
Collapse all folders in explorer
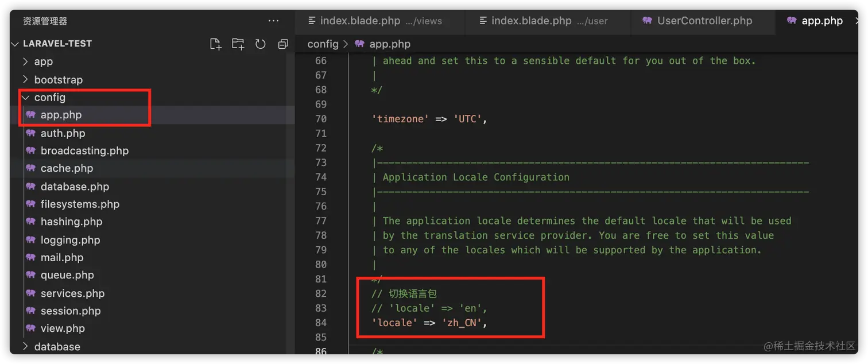[282, 44]
